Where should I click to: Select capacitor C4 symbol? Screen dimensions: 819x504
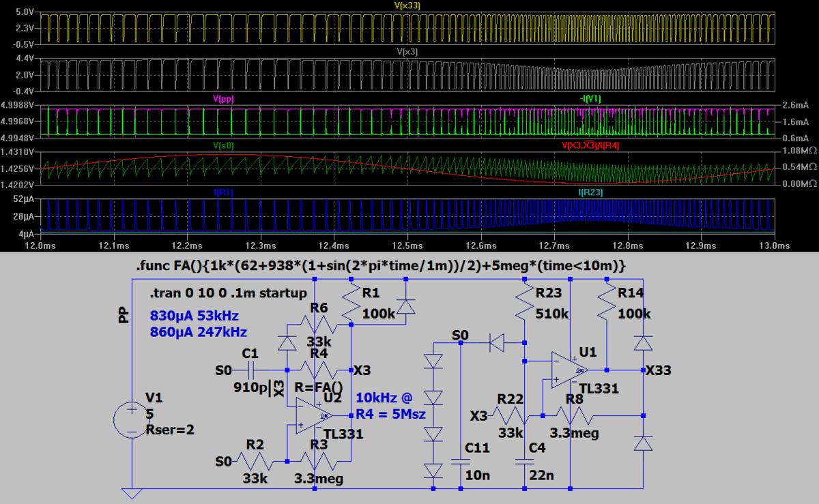(x=524, y=460)
